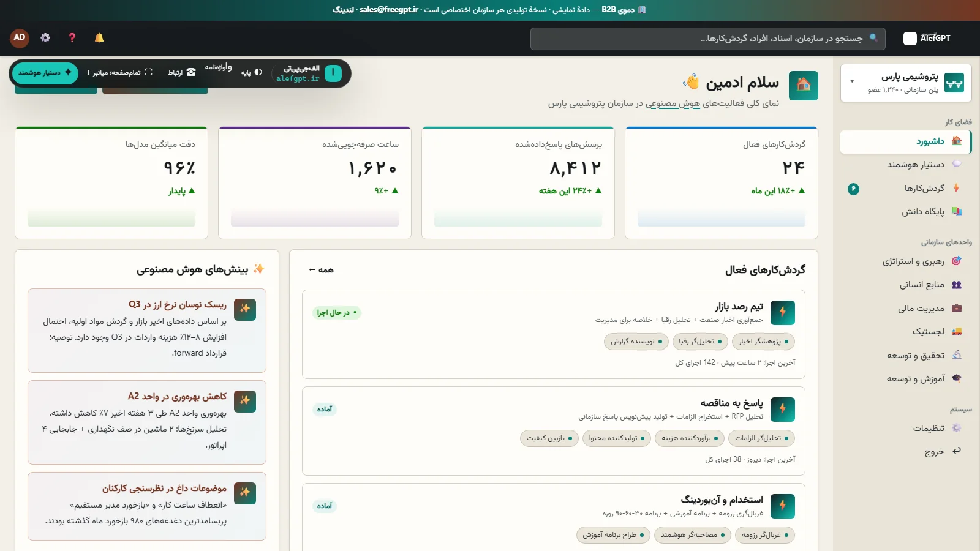Click the home icon beside greeting
Screen dimensions: 980x551
(804, 86)
